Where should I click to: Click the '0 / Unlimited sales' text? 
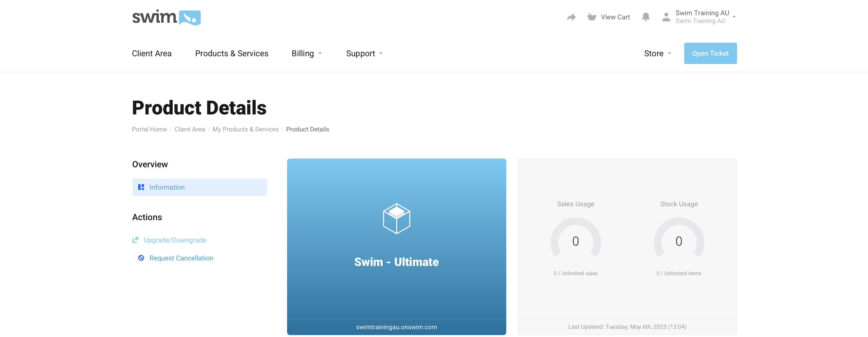(576, 273)
